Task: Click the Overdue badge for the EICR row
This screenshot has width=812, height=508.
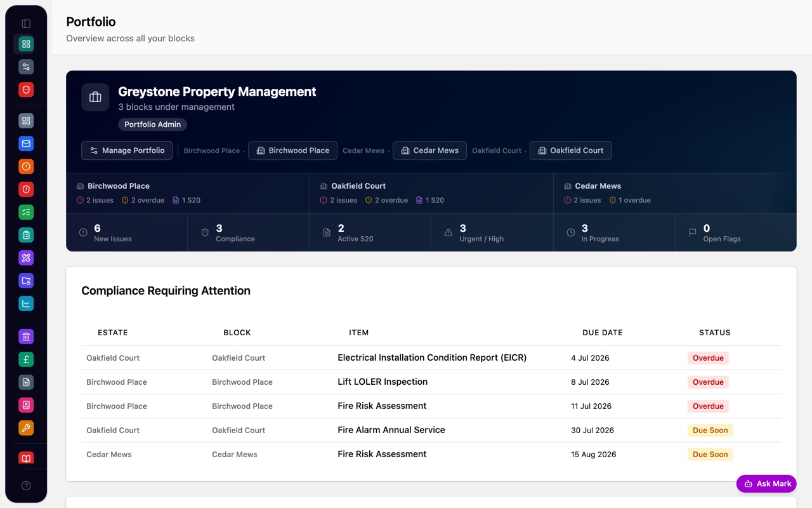Action: (708, 358)
